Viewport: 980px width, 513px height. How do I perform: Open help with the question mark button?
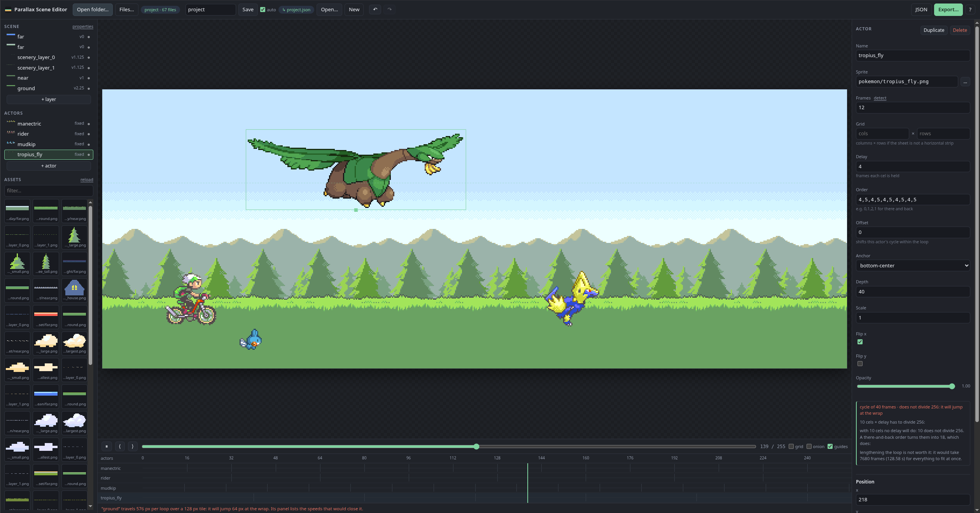(x=970, y=9)
